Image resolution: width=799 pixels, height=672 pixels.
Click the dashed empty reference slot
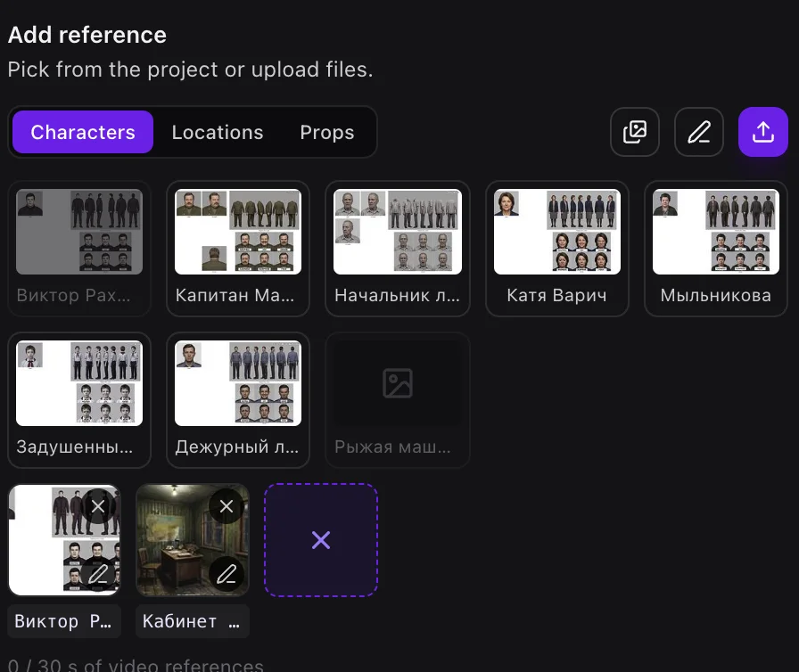[x=321, y=539]
